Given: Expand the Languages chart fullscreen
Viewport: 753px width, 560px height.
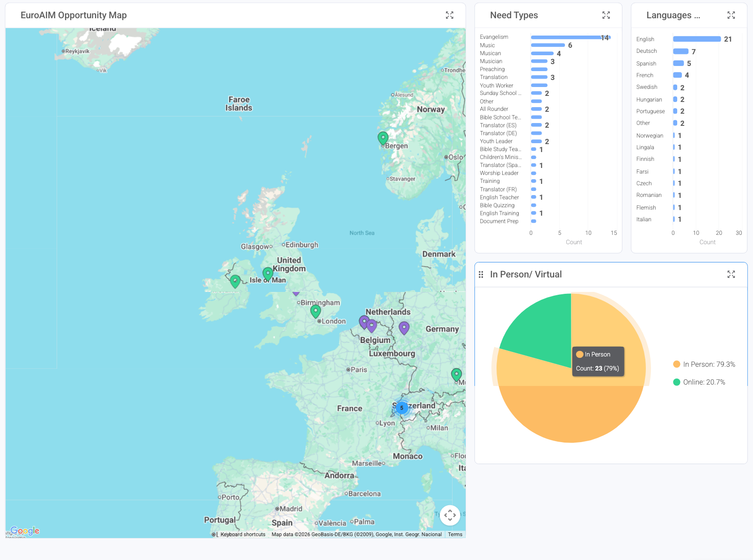Looking at the screenshot, I should 731,15.
